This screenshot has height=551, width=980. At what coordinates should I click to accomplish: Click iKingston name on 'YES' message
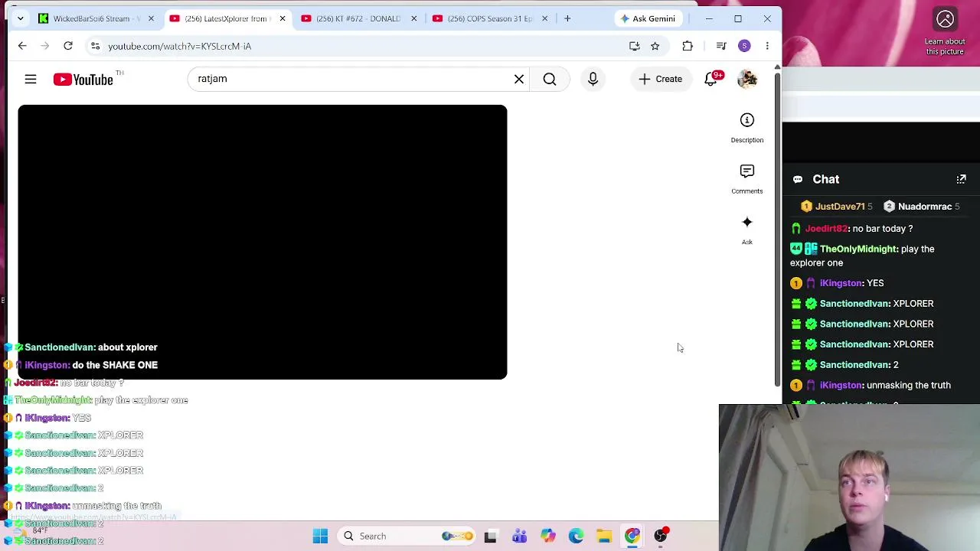841,283
